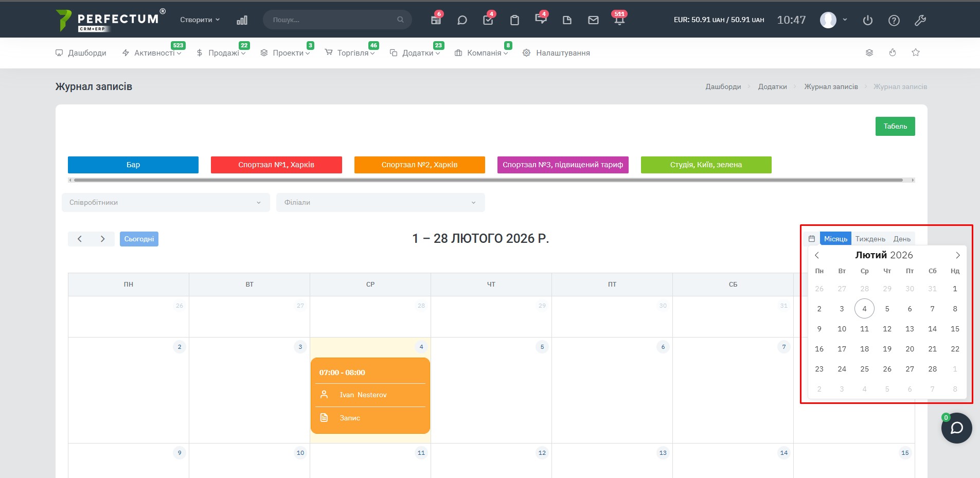
Task: Open the Продажі menu
Action: coord(224,53)
